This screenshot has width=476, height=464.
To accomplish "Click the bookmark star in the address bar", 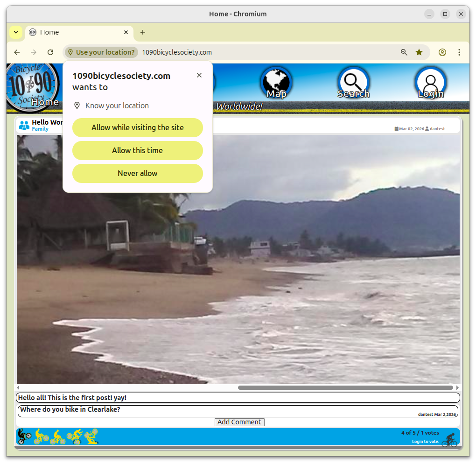I will [419, 52].
